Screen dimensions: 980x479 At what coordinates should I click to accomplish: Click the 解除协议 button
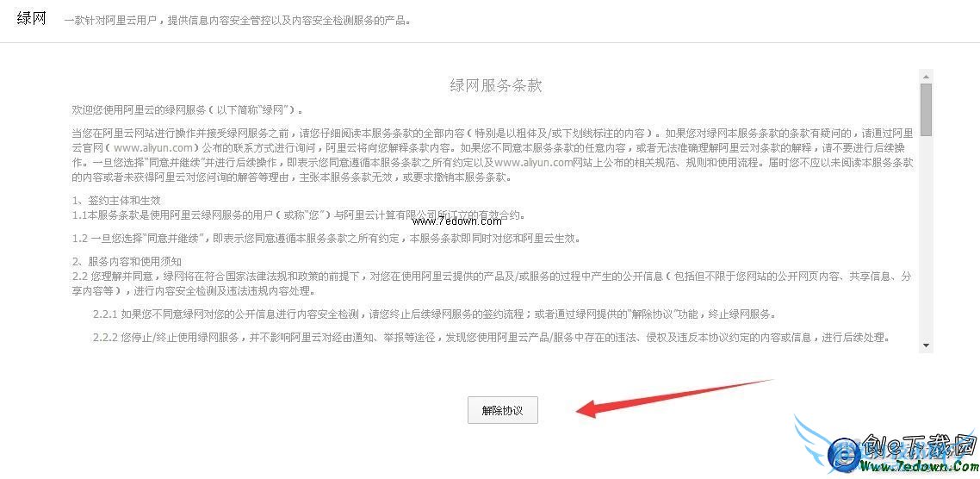pos(503,410)
